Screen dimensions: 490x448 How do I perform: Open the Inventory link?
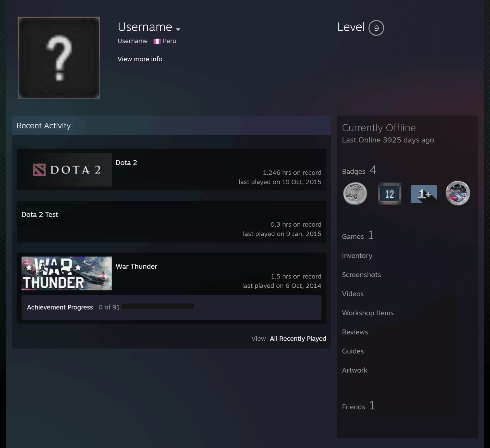pyautogui.click(x=357, y=255)
